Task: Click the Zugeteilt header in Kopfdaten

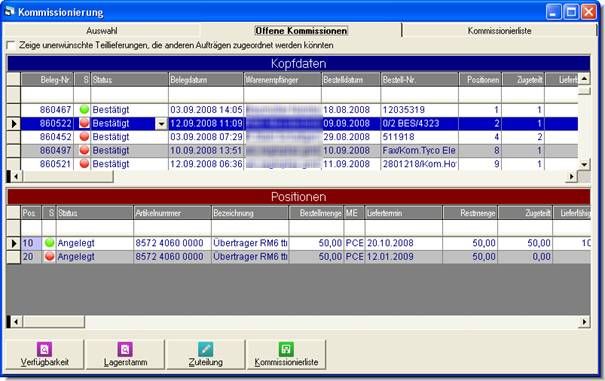Action: point(523,80)
